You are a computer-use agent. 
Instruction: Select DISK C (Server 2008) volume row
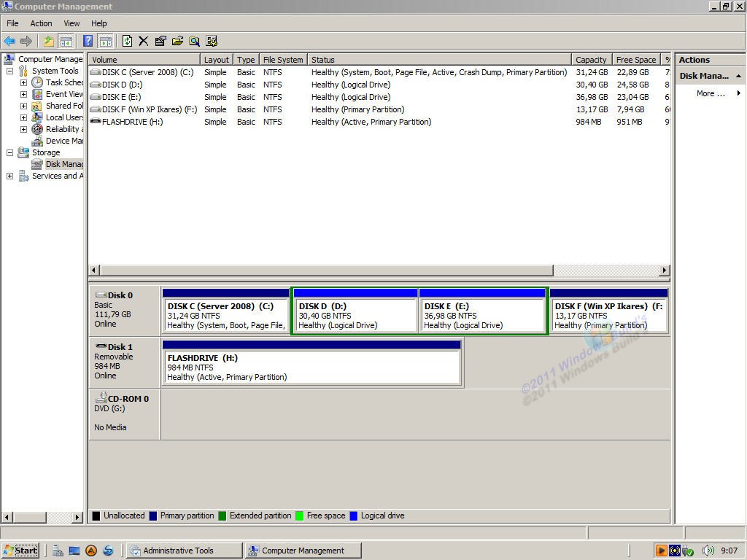(379, 72)
